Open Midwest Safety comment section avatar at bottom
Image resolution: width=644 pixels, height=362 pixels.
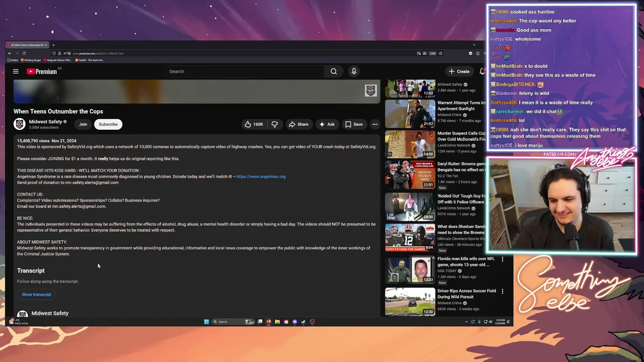22,314
